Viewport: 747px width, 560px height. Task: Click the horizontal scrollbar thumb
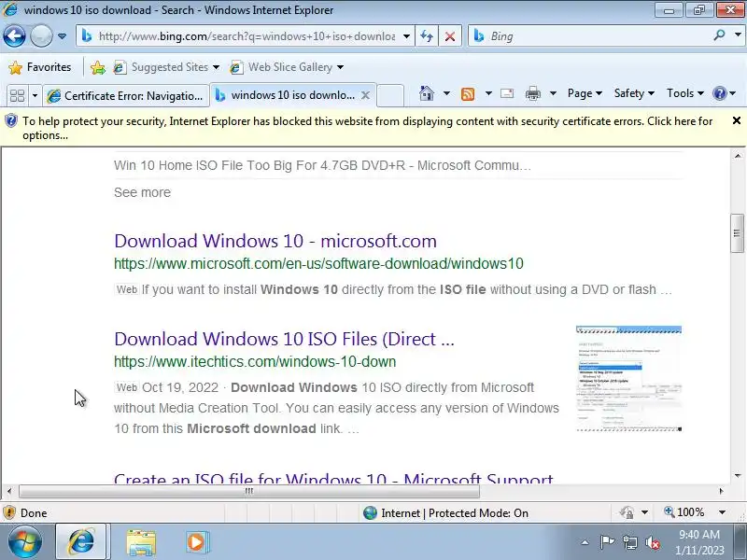coord(248,491)
